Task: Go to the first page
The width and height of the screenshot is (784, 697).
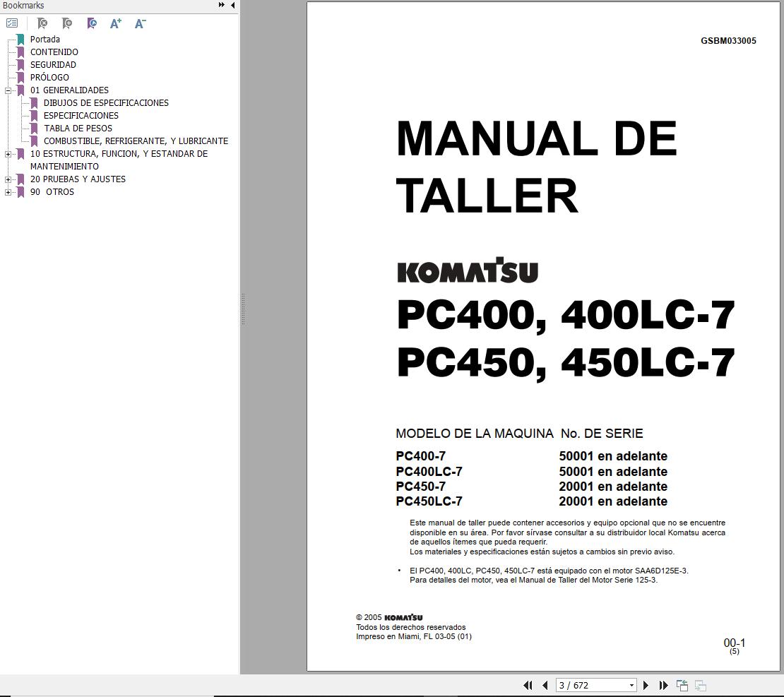Action: click(528, 685)
